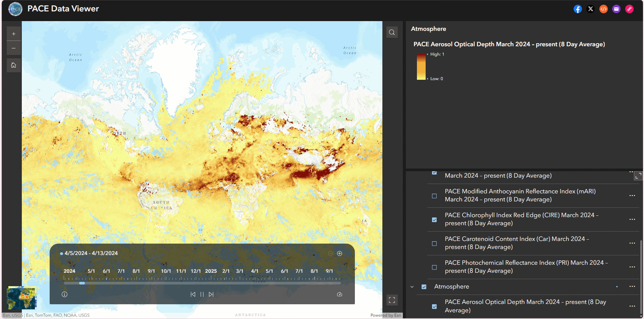Viewport: 644px width, 319px height.
Task: Open options for PACE Photochemical Reflectance Index layer
Action: pyautogui.click(x=632, y=267)
